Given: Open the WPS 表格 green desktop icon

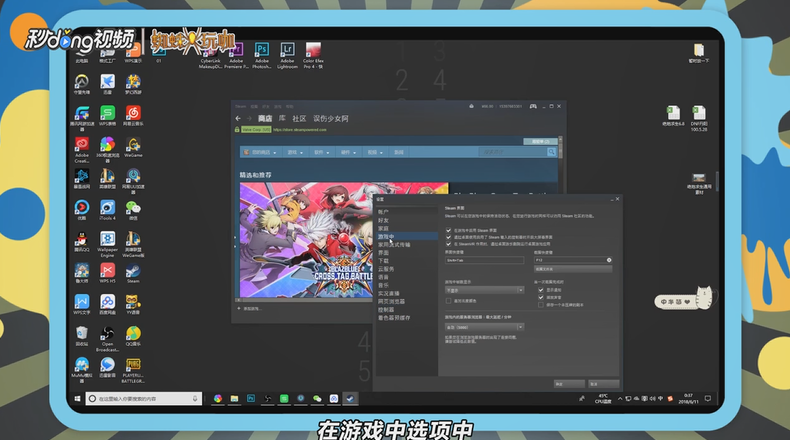Looking at the screenshot, I should coord(107,115).
